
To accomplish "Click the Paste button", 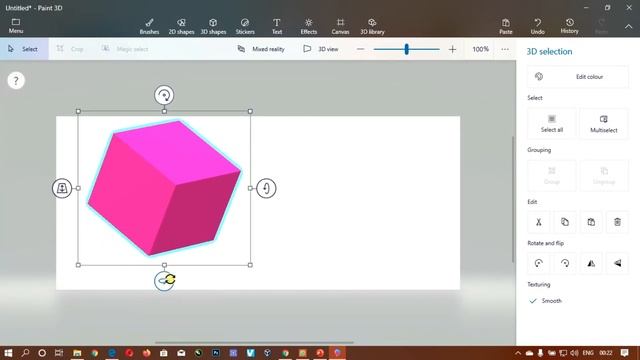I will click(506, 26).
